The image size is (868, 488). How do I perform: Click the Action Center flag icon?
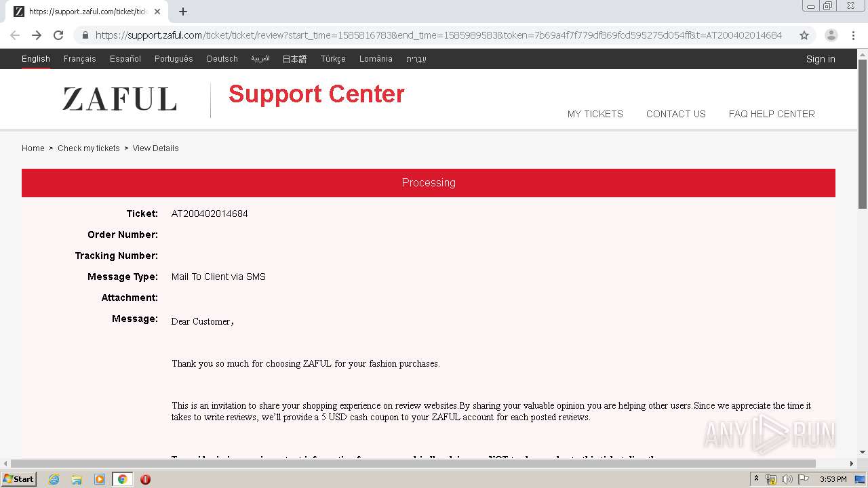(x=802, y=479)
